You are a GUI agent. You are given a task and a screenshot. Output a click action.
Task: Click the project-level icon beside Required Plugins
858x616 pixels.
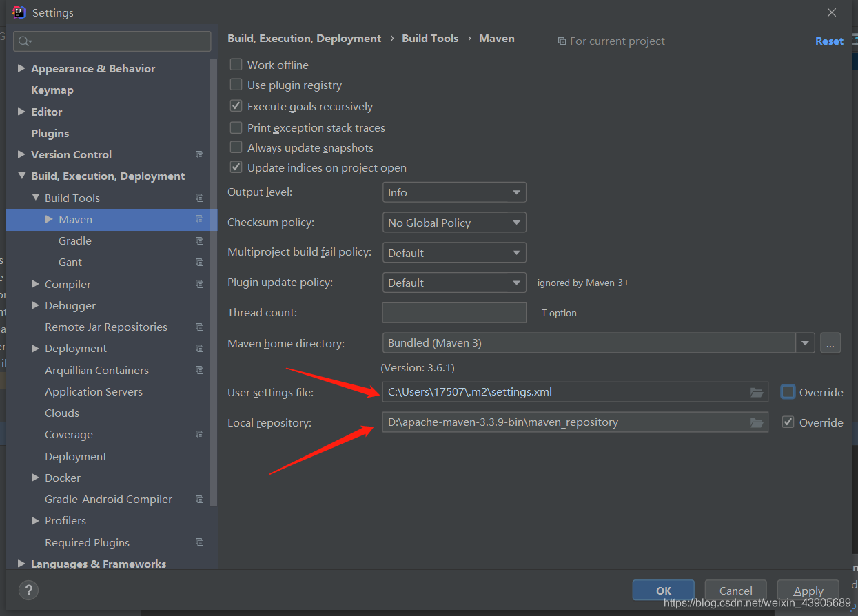pos(199,542)
